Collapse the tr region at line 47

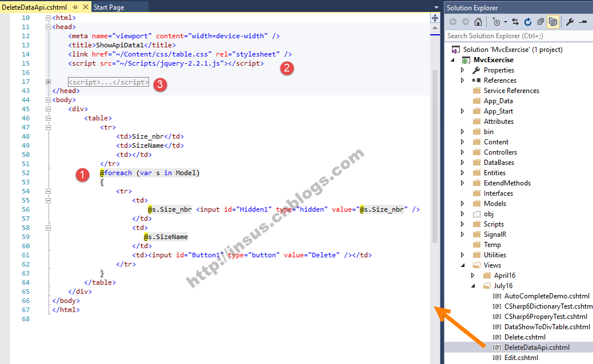point(48,127)
